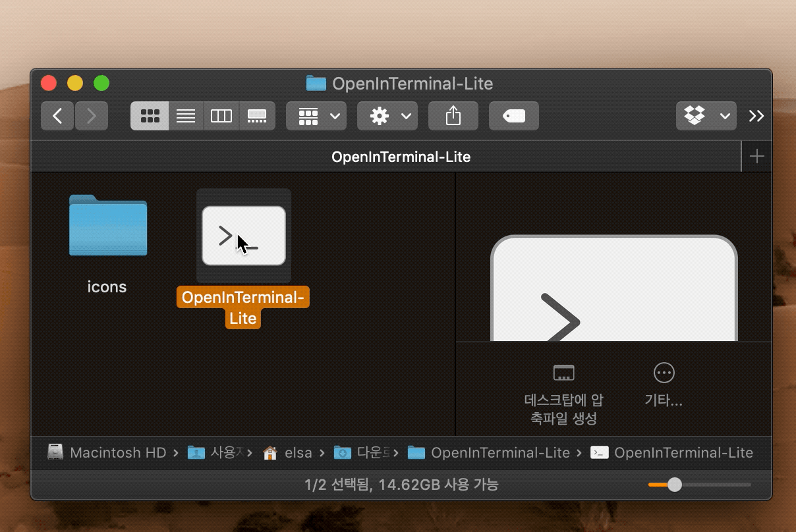
Task: Switch to list view
Action: (x=186, y=117)
